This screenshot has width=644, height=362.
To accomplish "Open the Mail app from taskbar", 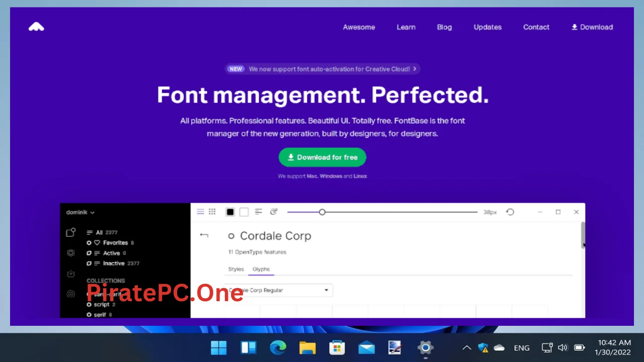I will coord(366,347).
